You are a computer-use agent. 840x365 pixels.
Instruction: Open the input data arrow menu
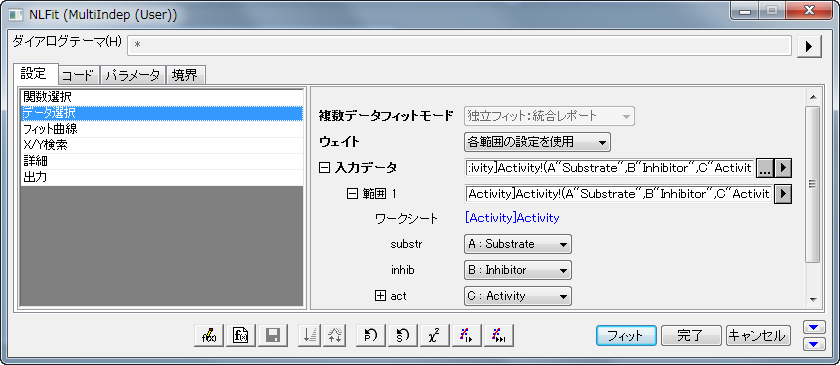(783, 168)
